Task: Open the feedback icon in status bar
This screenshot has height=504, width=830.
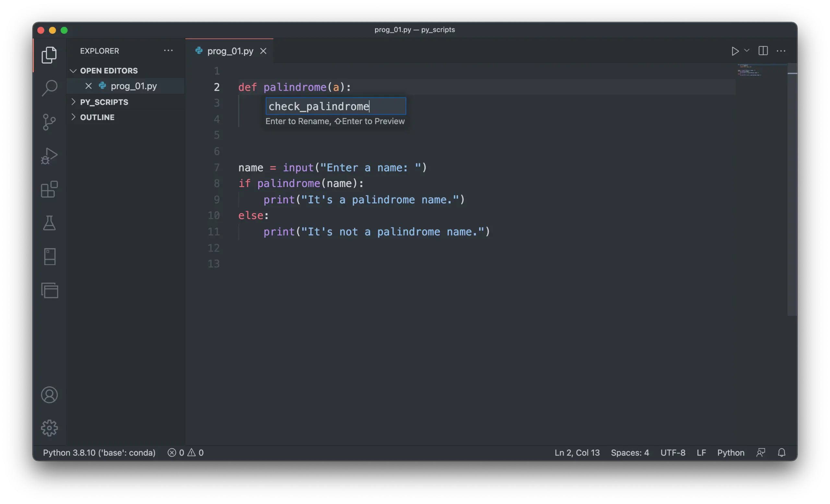Action: click(x=761, y=452)
